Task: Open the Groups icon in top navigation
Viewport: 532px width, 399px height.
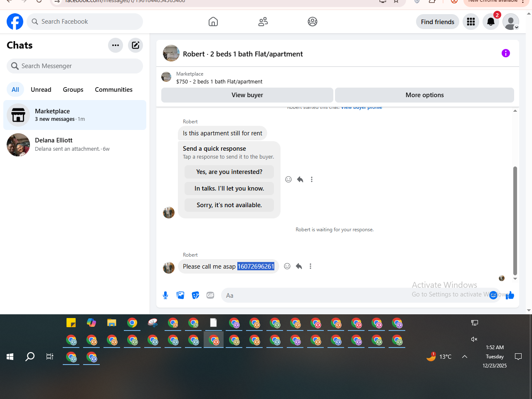Action: tap(313, 22)
